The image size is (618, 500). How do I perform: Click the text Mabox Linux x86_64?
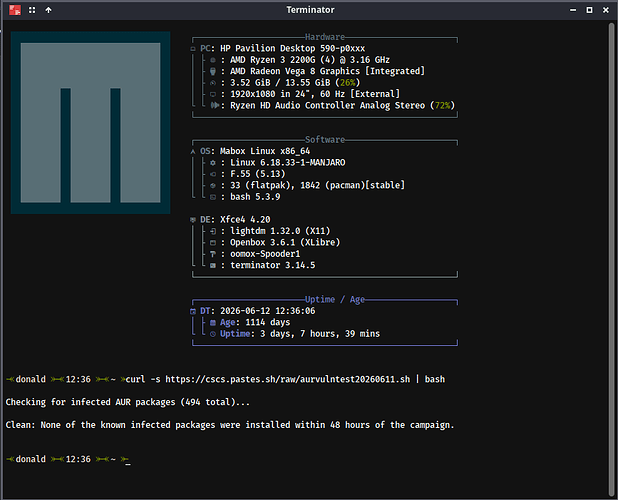(x=265, y=151)
